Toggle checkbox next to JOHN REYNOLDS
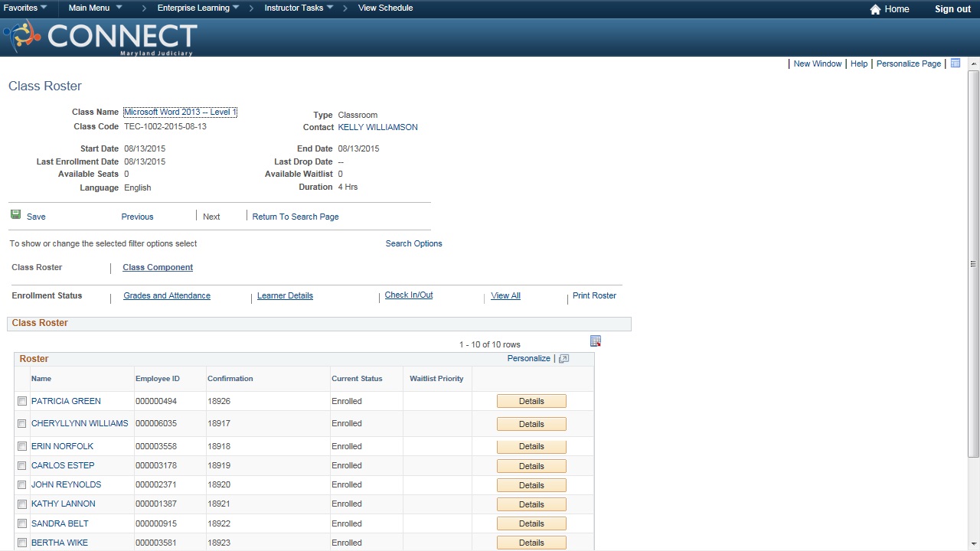This screenshot has height=551, width=980. 22,485
